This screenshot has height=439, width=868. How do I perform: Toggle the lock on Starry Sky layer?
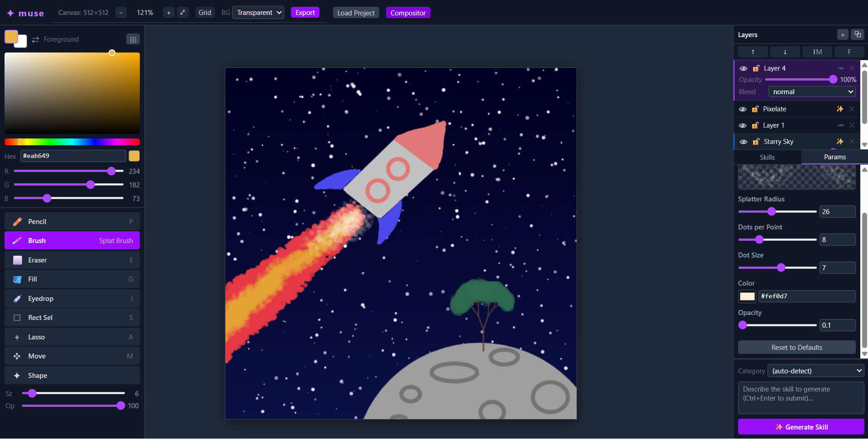point(756,142)
